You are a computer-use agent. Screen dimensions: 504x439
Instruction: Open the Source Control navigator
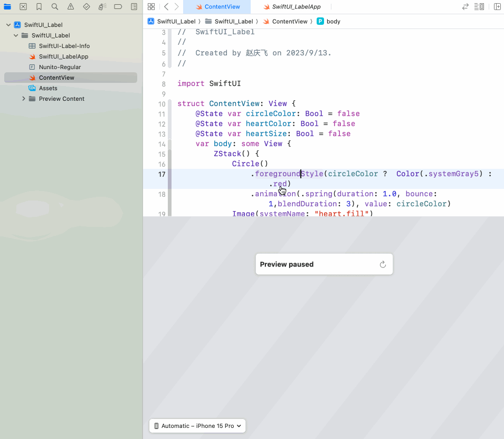point(23,7)
